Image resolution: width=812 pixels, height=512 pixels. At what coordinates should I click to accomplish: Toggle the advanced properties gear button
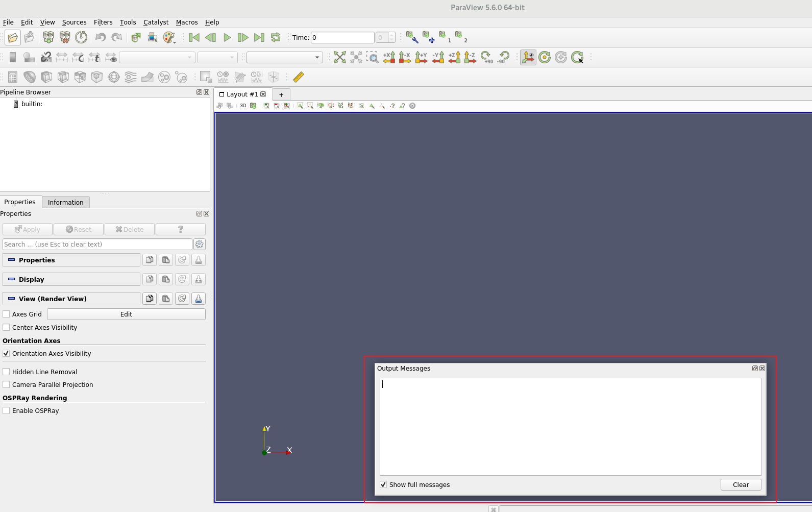[x=200, y=244]
